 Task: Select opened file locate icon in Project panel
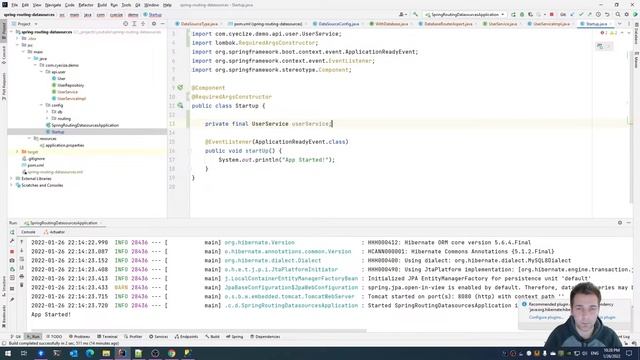125,24
